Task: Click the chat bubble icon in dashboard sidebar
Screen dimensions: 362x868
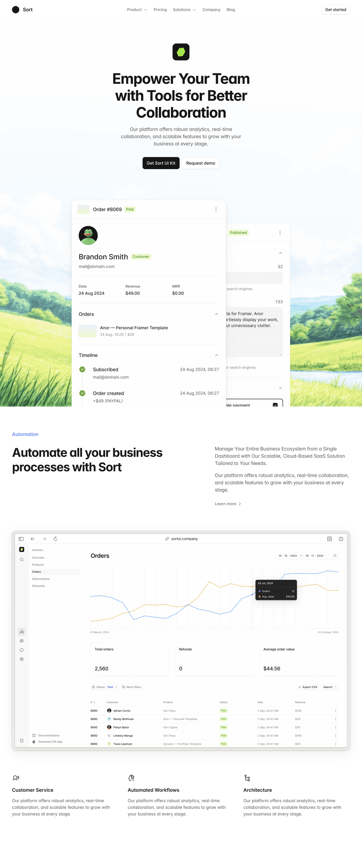Action: 22,650
